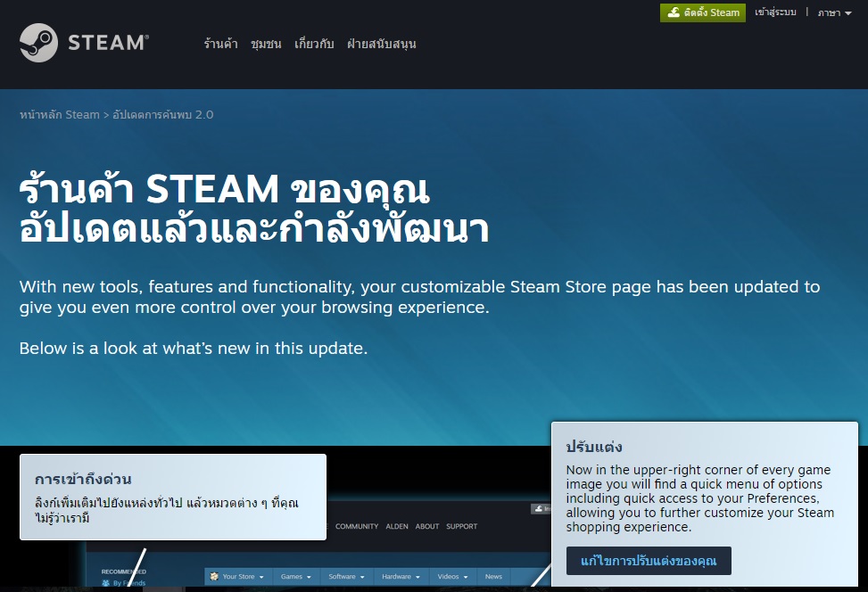Click RECOMMENDED label in screenshot
The image size is (868, 592).
[x=123, y=571]
